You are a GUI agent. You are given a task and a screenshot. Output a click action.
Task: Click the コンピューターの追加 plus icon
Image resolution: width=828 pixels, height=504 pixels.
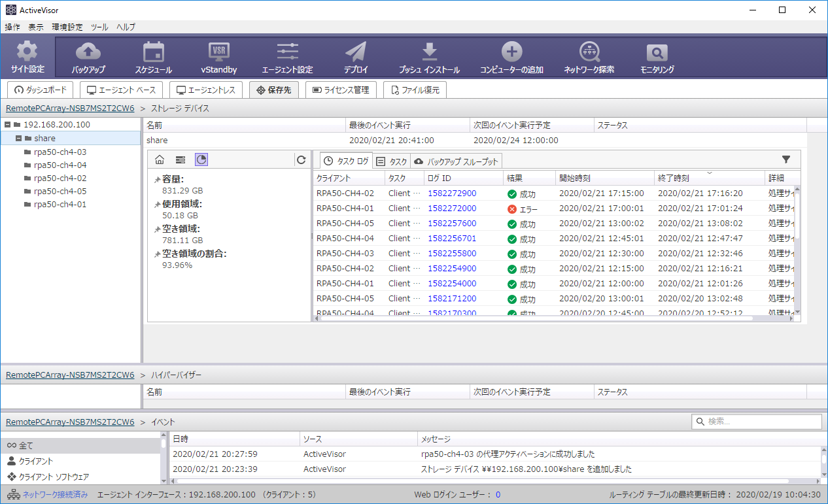tap(511, 52)
